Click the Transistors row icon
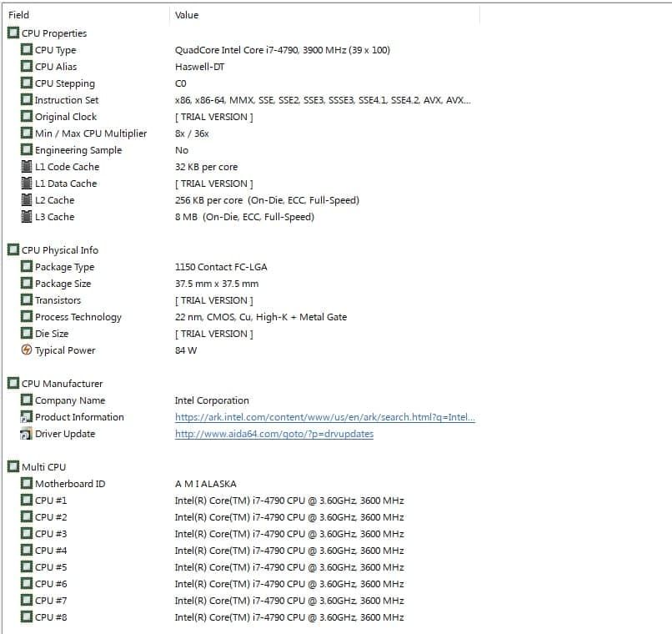 [x=27, y=299]
